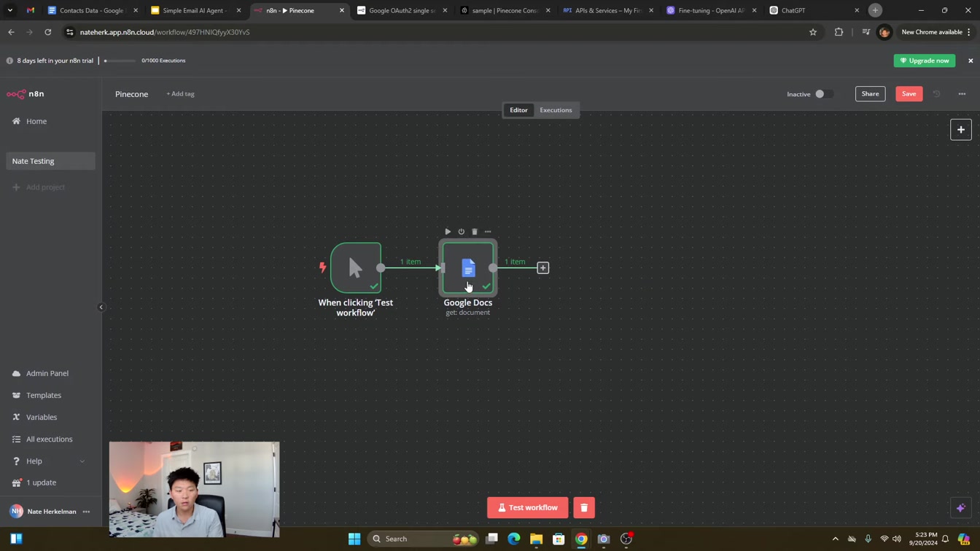Deactivate the Google Docs node via power icon
The image size is (980, 551).
coord(461,232)
